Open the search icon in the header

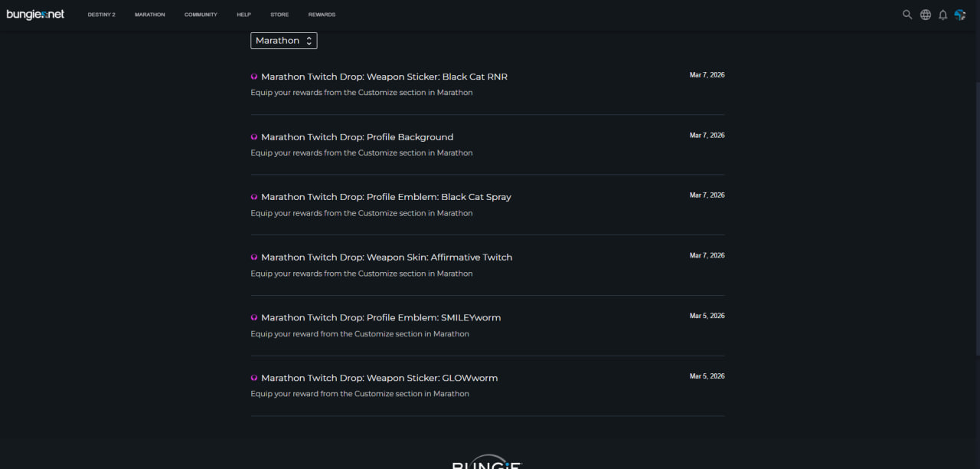(x=907, y=15)
